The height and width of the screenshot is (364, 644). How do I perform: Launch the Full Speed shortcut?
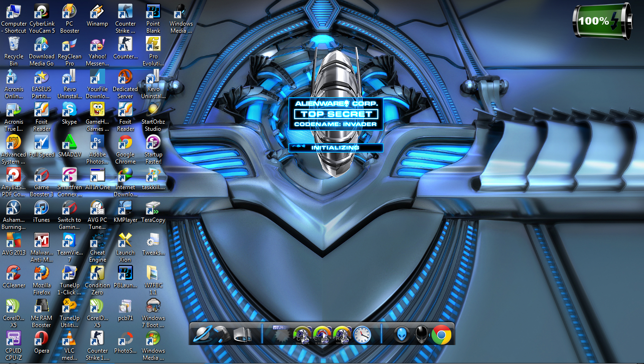click(42, 146)
